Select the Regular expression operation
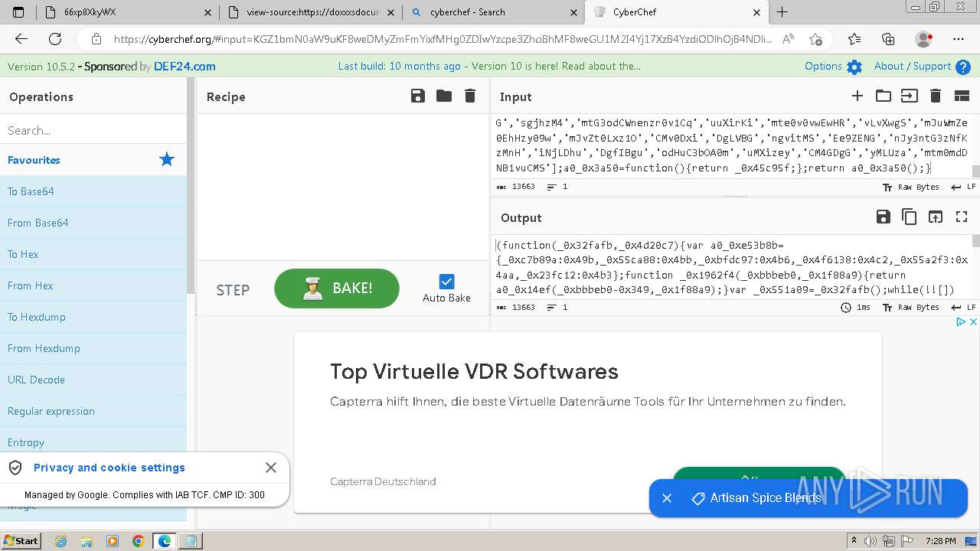The height and width of the screenshot is (551, 980). 93,411
